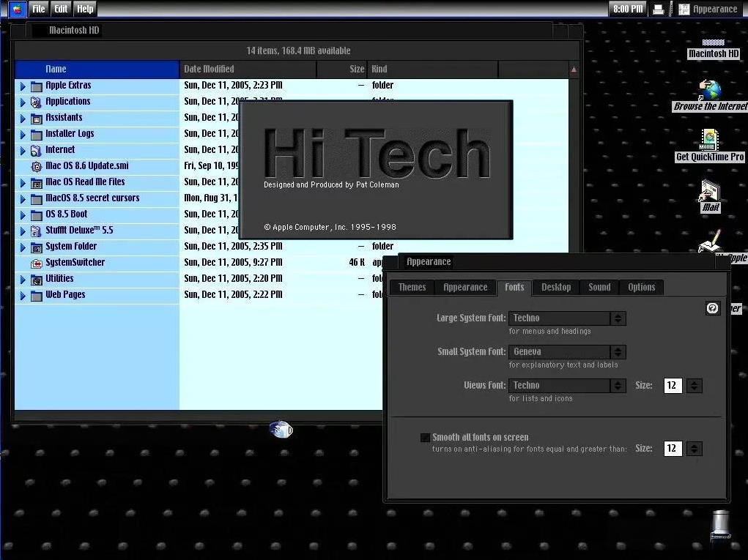This screenshot has height=560, width=748.
Task: Select the Apple Extras folder icon
Action: pos(36,86)
